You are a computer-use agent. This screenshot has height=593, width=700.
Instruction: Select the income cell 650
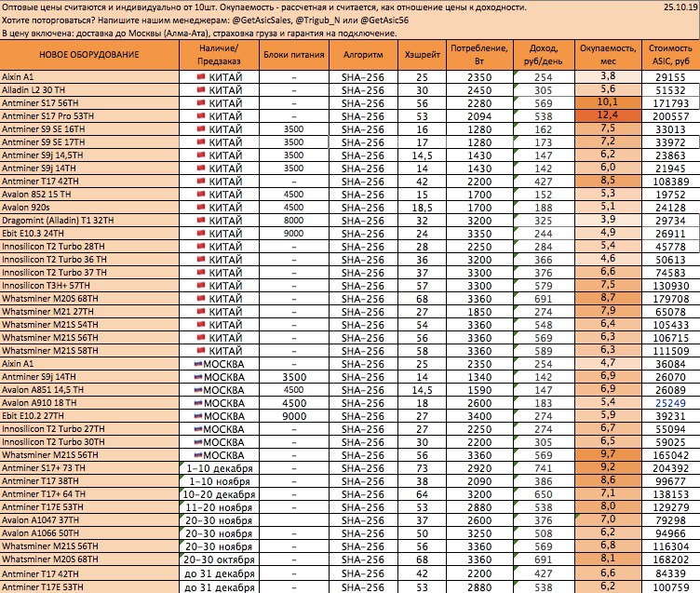[544, 494]
